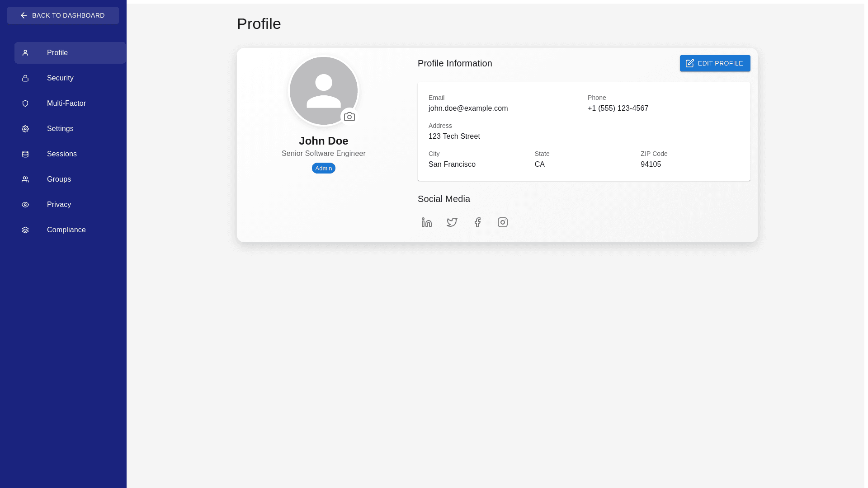Screen dimensions: 868x488
Task: Click the layers icon beside Compliance
Action: (x=25, y=230)
